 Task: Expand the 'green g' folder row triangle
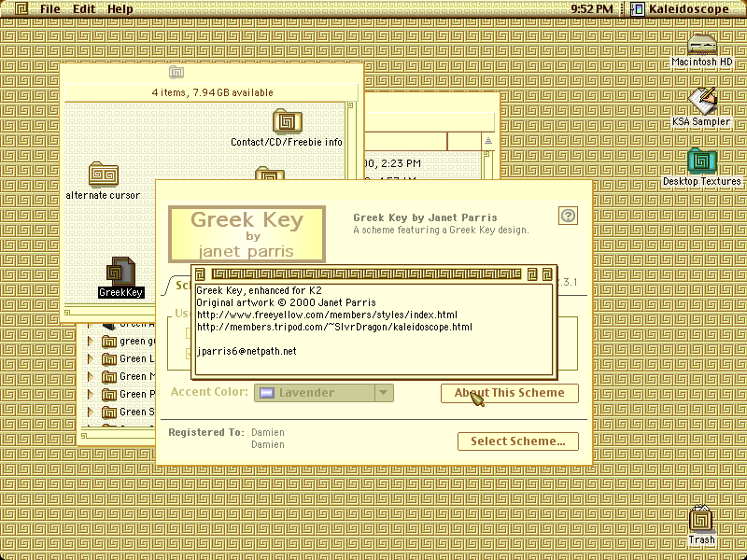[x=90, y=341]
